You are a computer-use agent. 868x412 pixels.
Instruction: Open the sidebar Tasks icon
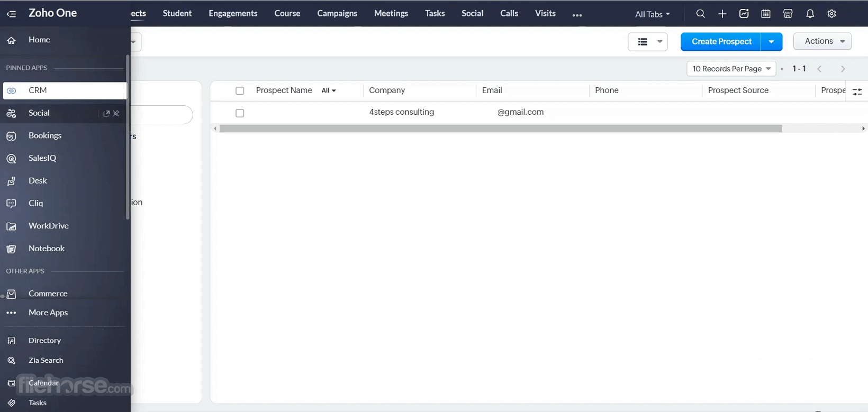[x=11, y=403]
